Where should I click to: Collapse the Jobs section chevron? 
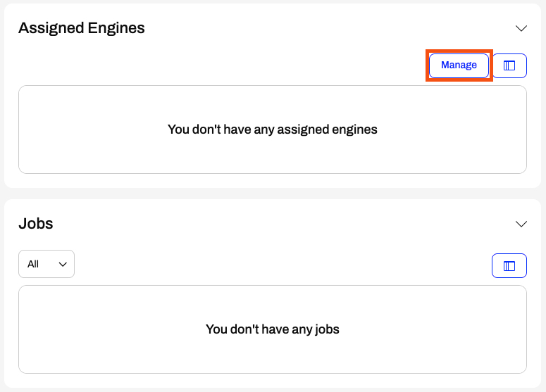[521, 224]
